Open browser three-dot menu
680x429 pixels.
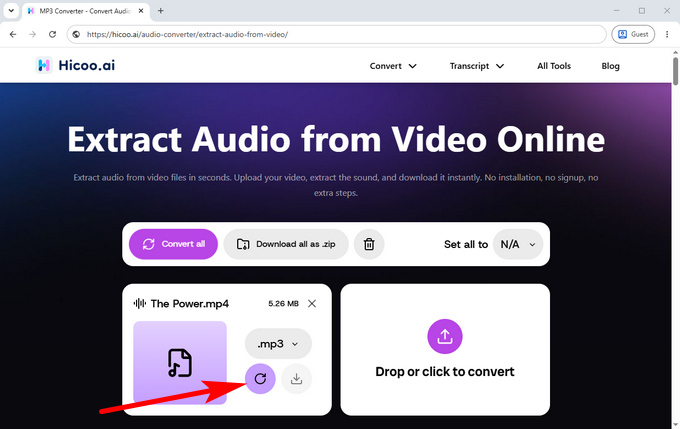click(x=667, y=34)
